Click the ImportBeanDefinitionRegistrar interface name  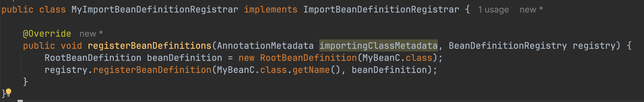(x=381, y=10)
